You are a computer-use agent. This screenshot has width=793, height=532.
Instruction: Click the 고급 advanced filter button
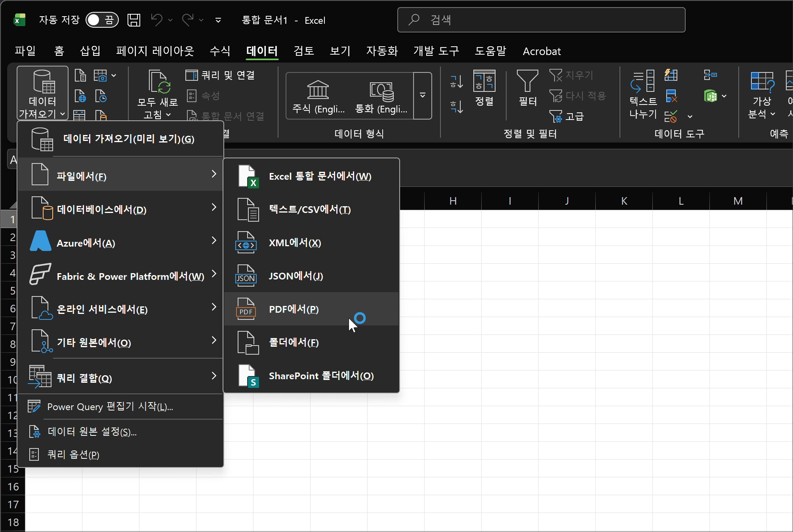[567, 116]
